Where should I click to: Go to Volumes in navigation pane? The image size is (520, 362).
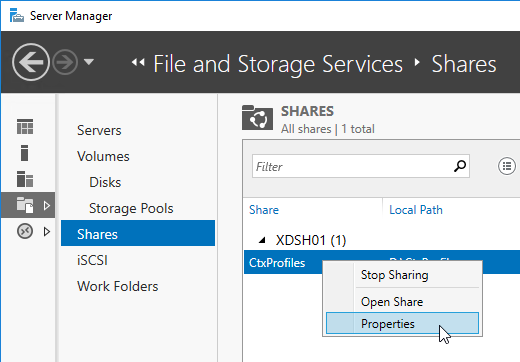pos(103,156)
